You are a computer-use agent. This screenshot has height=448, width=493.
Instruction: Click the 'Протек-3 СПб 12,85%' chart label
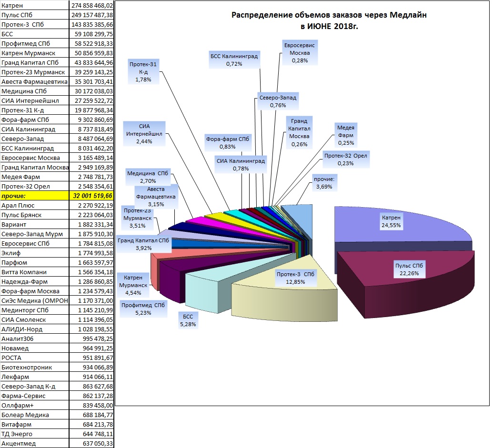[295, 278]
